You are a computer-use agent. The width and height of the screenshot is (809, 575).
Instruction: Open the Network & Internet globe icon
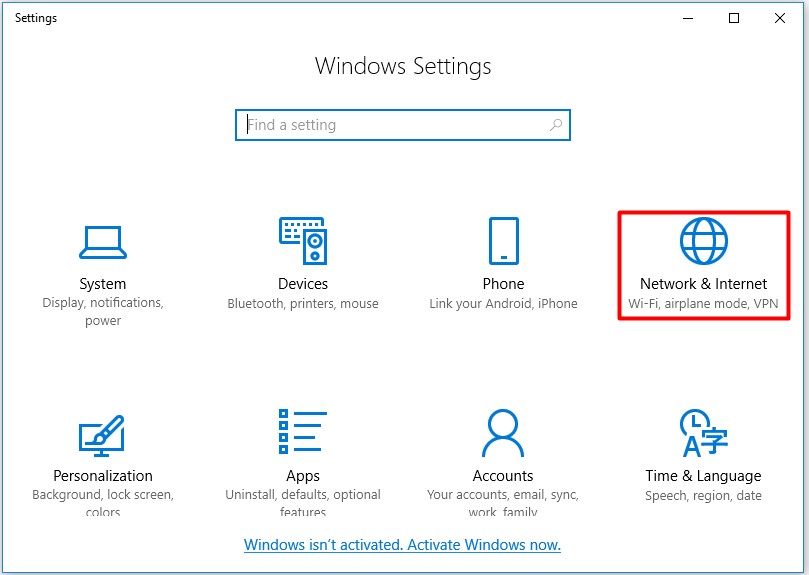703,241
